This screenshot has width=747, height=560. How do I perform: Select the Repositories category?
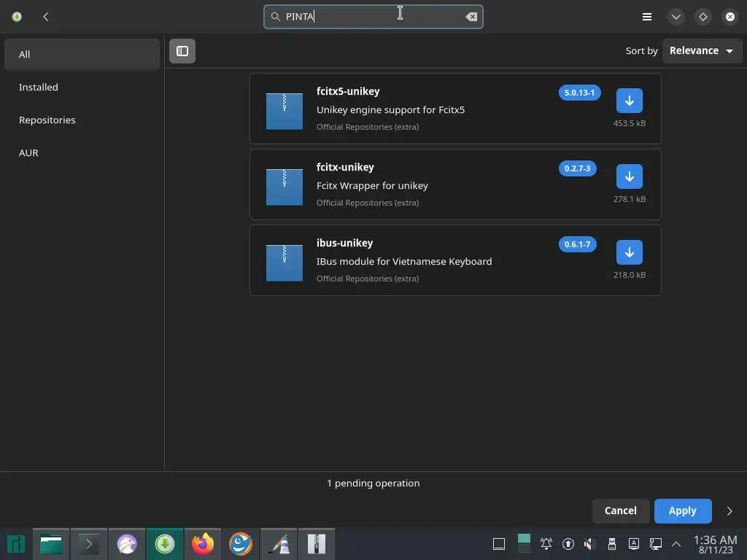pos(82,120)
